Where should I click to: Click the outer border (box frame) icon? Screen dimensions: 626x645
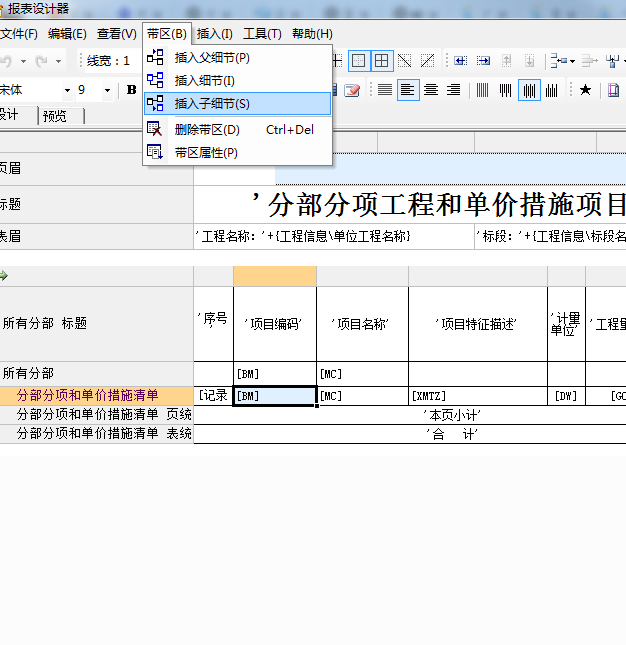pyautogui.click(x=359, y=61)
